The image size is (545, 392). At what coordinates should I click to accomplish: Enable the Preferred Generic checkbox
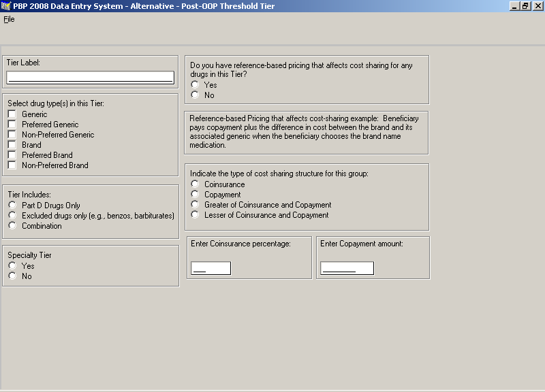(12, 125)
